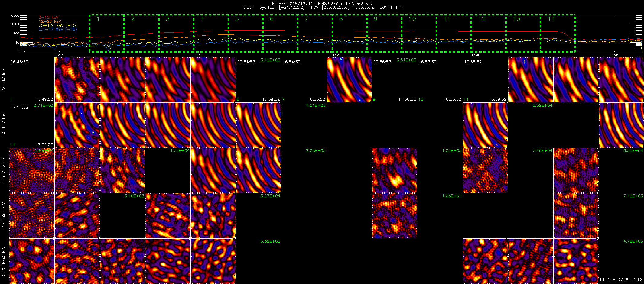Click the blue 0.1-17 MeV (-78) legend entry
This screenshot has height=284, width=644.
click(58, 29)
